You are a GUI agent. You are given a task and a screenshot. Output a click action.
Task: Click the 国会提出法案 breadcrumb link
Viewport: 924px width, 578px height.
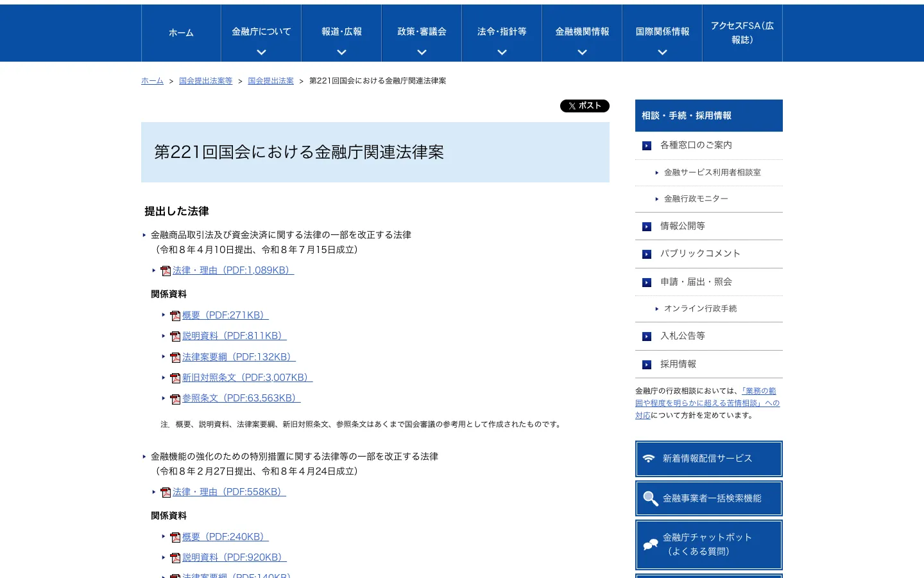[x=271, y=81]
